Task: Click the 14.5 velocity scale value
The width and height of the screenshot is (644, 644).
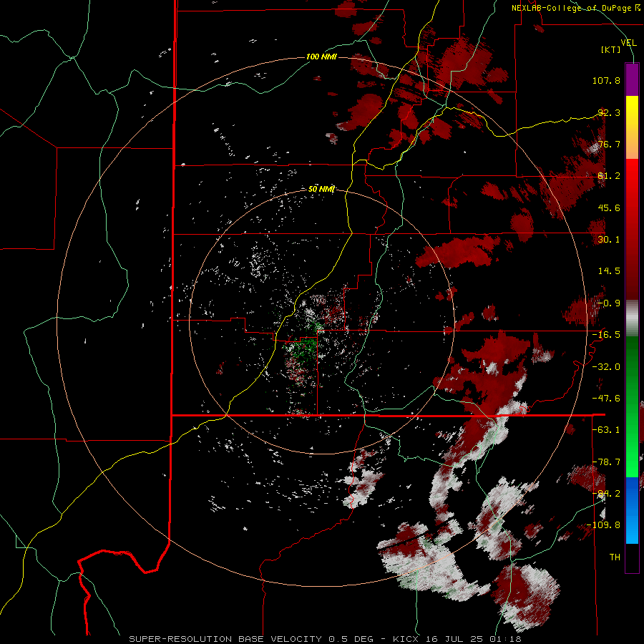Action: 609,271
